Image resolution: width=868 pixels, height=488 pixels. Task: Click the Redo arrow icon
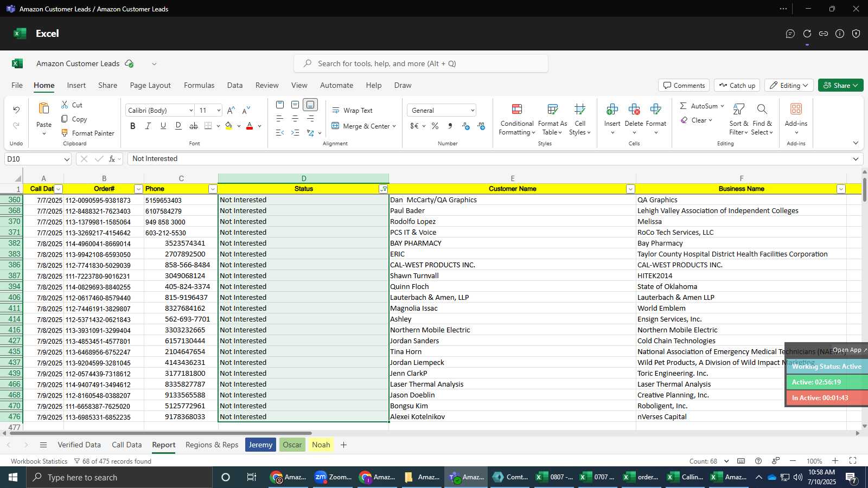tap(16, 126)
